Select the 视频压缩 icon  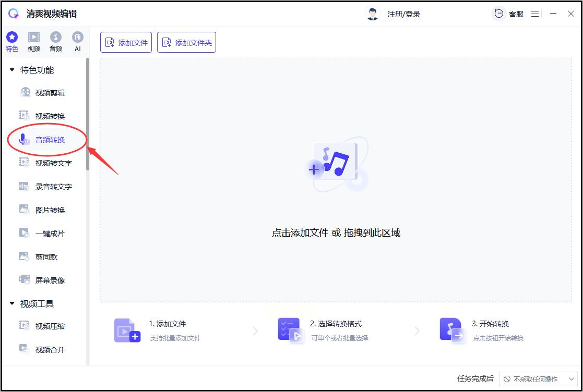coord(25,326)
